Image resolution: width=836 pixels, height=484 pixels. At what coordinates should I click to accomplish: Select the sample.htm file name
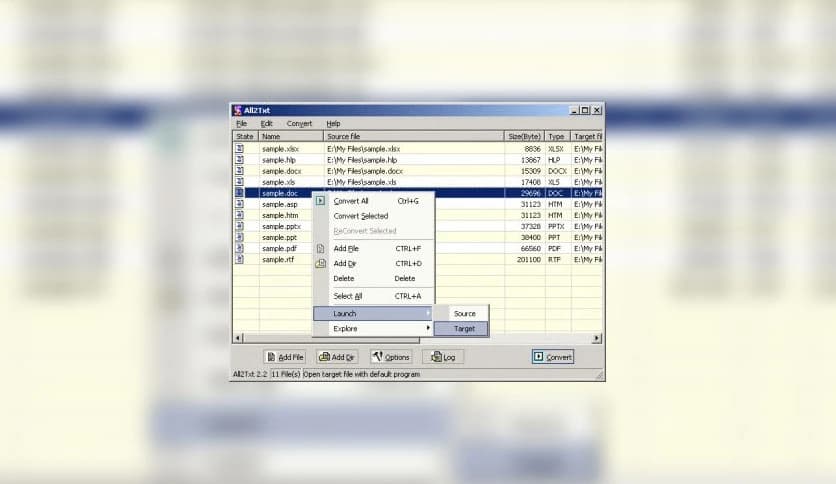pyautogui.click(x=280, y=215)
